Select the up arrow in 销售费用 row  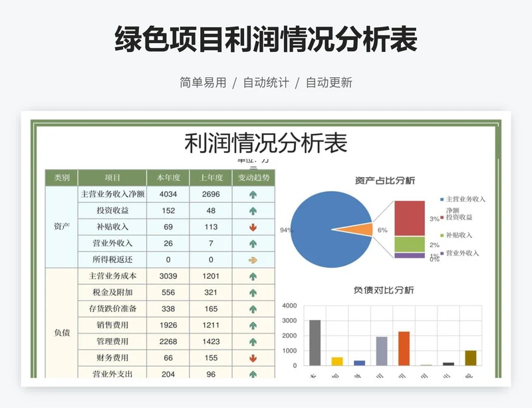tap(253, 325)
